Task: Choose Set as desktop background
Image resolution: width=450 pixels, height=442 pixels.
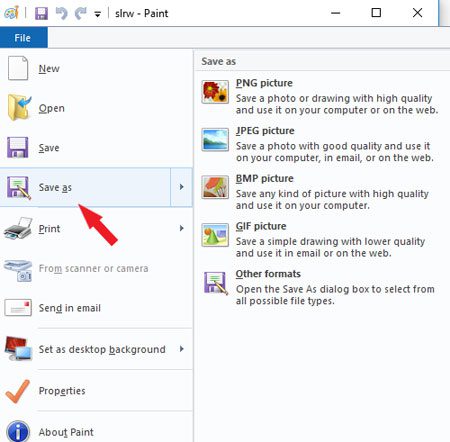Action: [102, 349]
